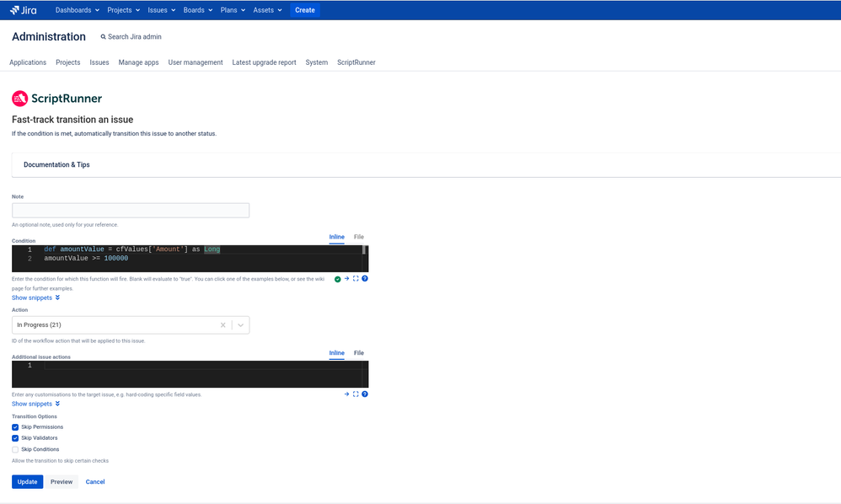The width and height of the screenshot is (841, 504).
Task: Click the Preview button
Action: coord(62,481)
